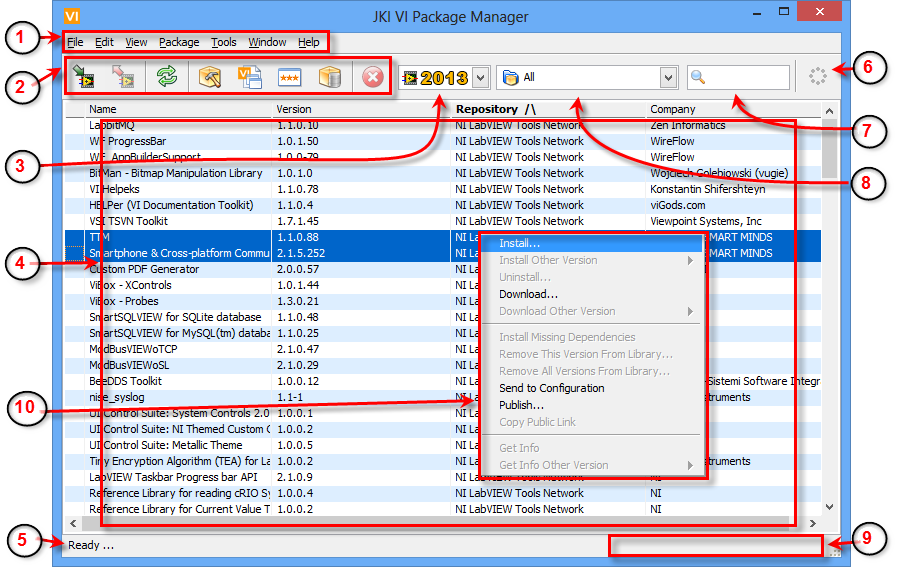The image size is (897, 567).
Task: Click the Install Package toolbar icon
Action: pos(85,78)
